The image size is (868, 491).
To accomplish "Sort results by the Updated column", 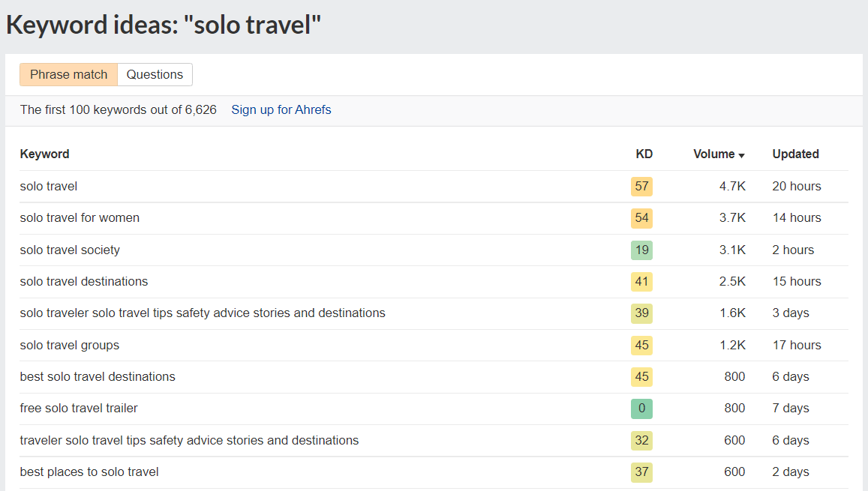I will point(795,154).
